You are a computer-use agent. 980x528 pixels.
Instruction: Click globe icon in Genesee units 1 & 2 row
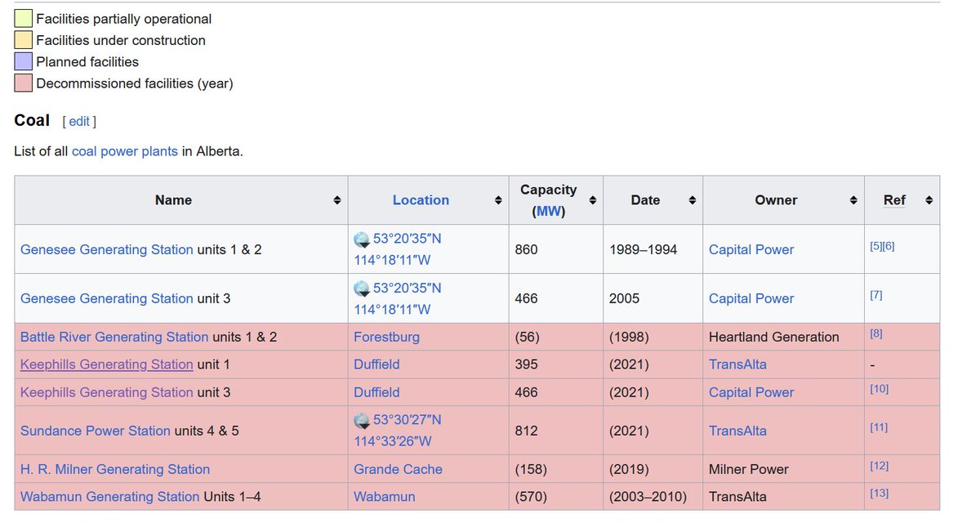[362, 240]
